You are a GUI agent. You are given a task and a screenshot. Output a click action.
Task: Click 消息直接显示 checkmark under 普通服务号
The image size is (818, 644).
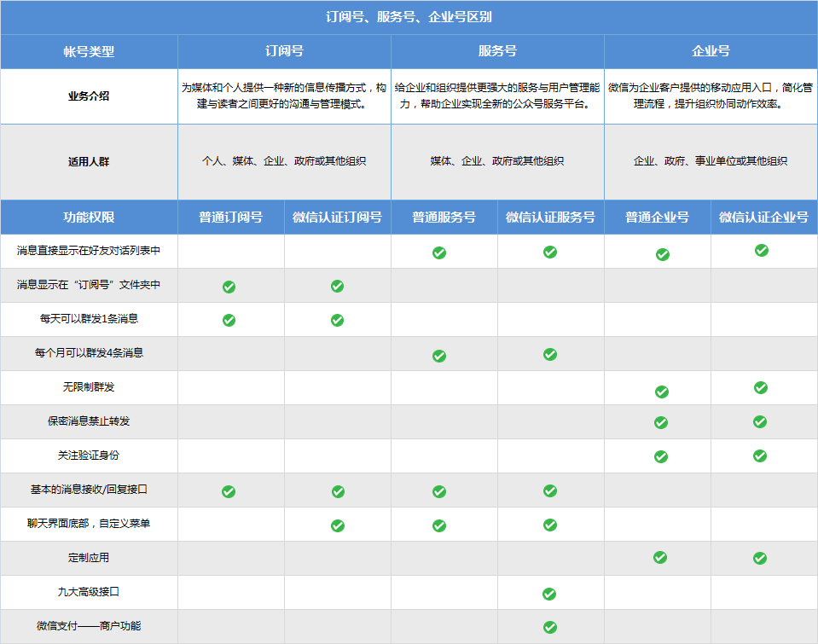438,252
